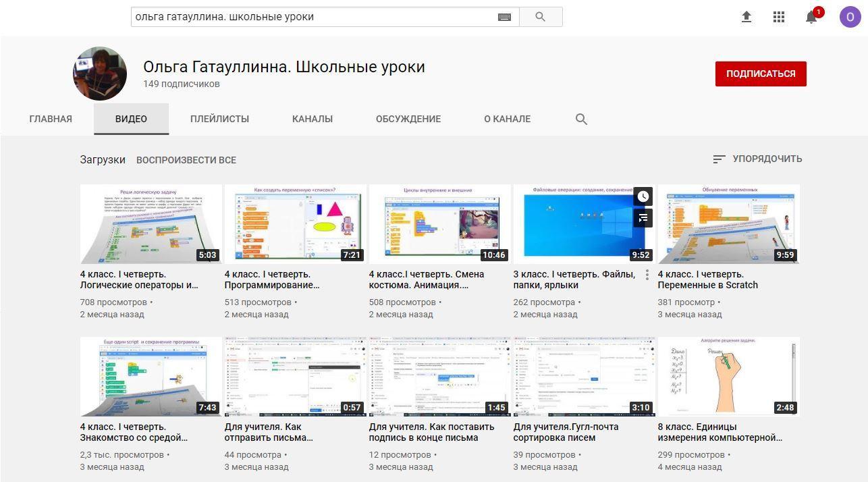The width and height of the screenshot is (868, 482).
Task: Open the 3:10 Гугл-почта сортировка thumbnail
Action: (584, 377)
